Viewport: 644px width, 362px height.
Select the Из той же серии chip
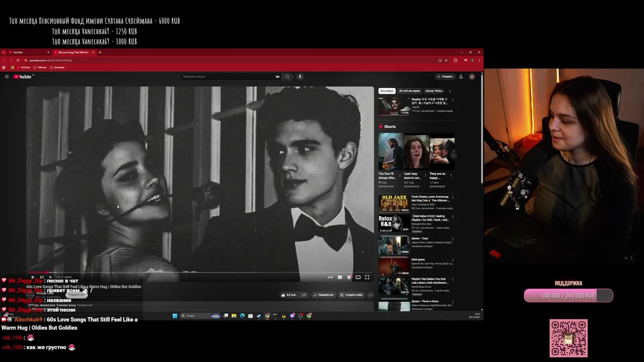coord(410,91)
